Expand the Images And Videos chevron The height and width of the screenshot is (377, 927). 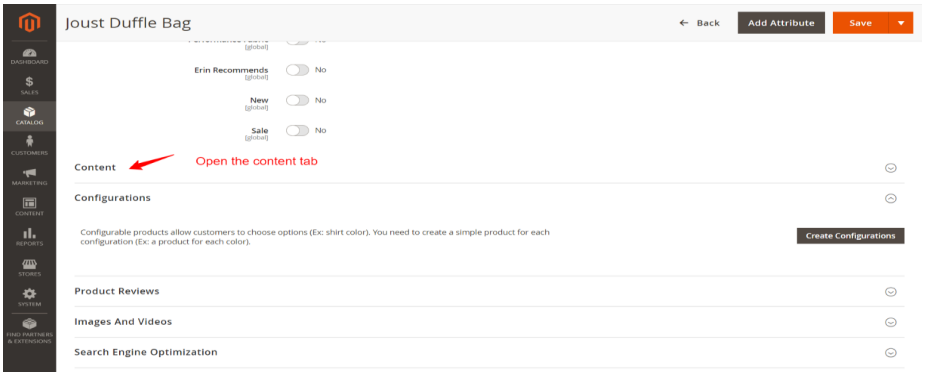click(890, 322)
